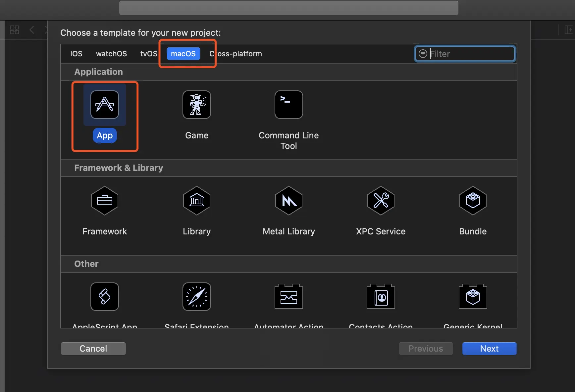Select the Bundle template icon
Viewport: 575px width, 392px height.
point(473,201)
